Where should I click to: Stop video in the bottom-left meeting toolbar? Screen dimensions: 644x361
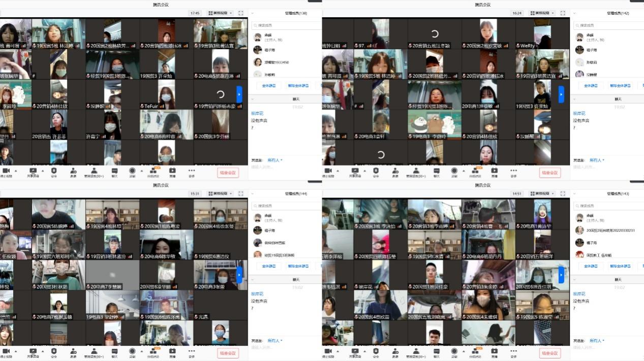[x=7, y=351]
